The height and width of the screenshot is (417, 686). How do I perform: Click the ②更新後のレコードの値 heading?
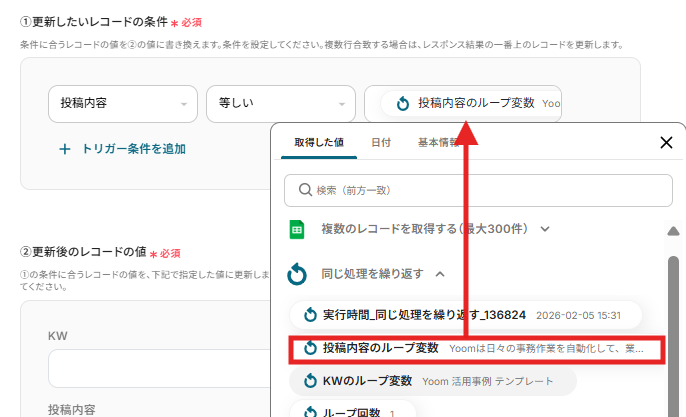(83, 252)
